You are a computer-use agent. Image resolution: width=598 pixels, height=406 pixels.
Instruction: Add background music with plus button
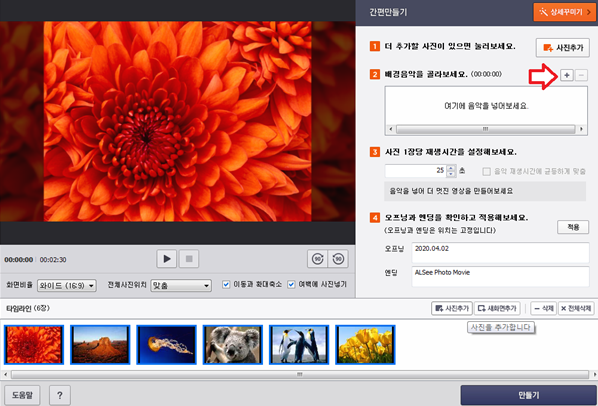pyautogui.click(x=567, y=75)
